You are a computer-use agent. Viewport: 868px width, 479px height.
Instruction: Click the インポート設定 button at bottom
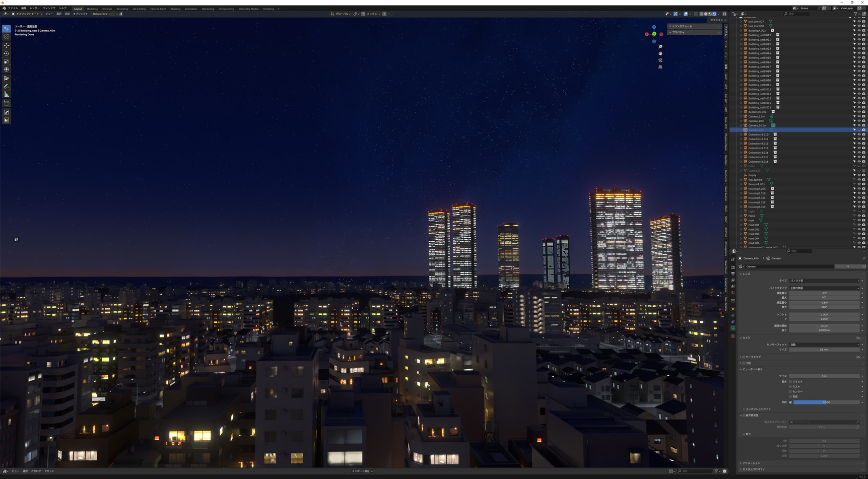362,471
